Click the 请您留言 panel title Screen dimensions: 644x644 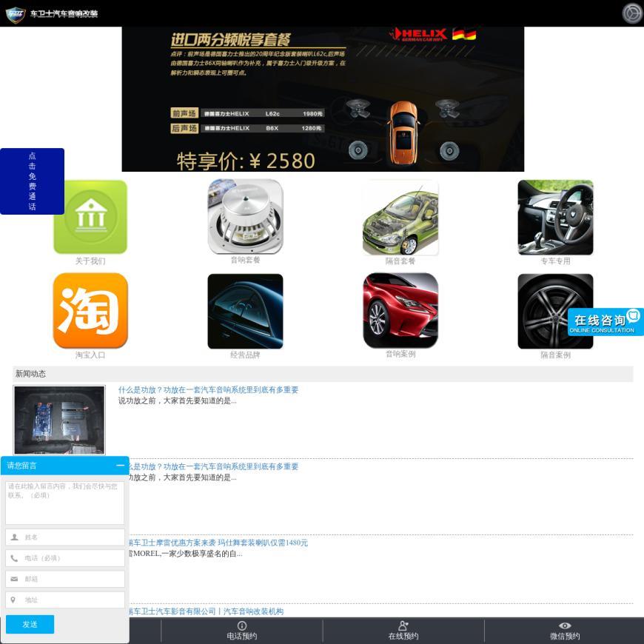pos(21,466)
